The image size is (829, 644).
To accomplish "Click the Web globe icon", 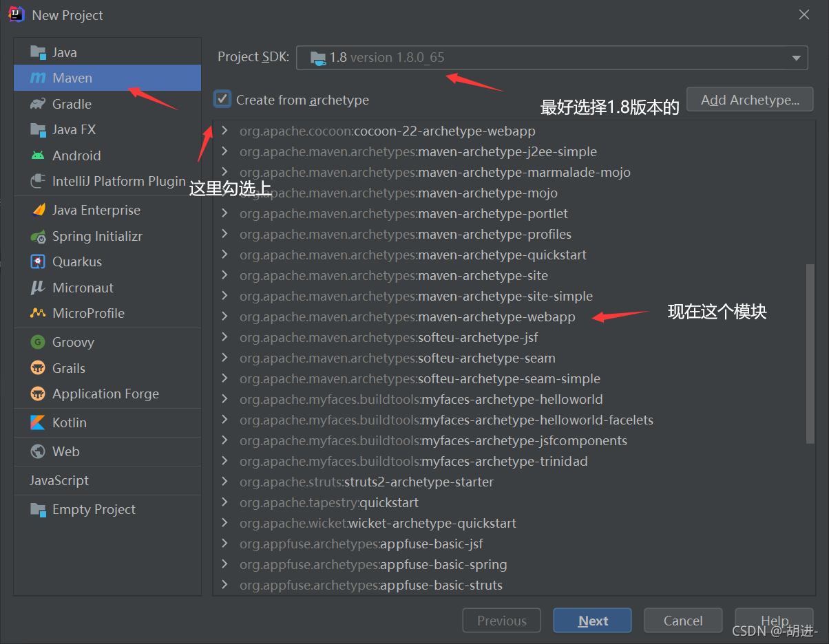I will [x=38, y=451].
